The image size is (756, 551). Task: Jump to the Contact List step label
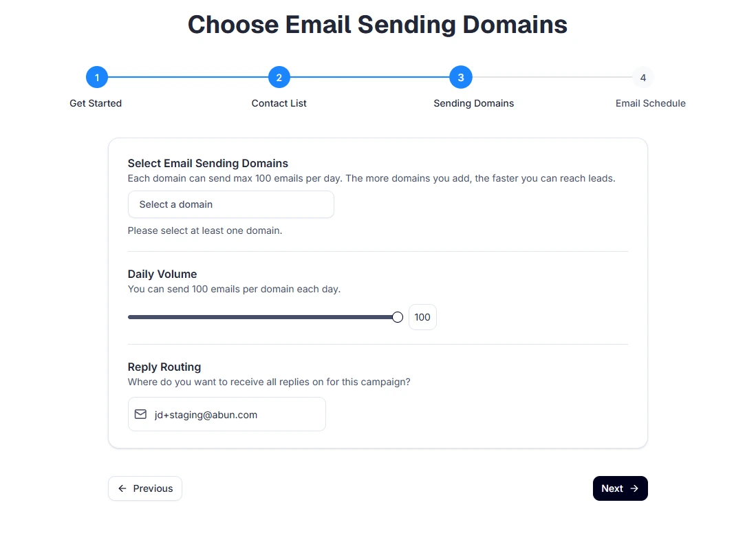point(279,103)
